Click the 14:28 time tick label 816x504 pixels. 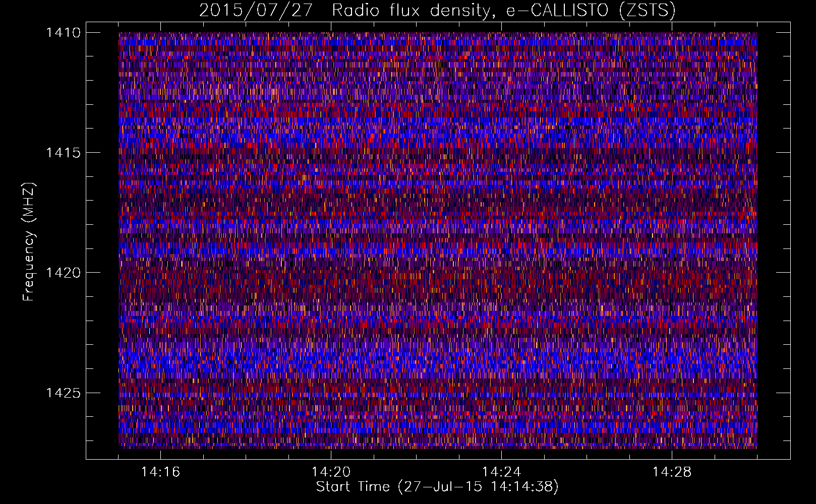click(x=672, y=472)
